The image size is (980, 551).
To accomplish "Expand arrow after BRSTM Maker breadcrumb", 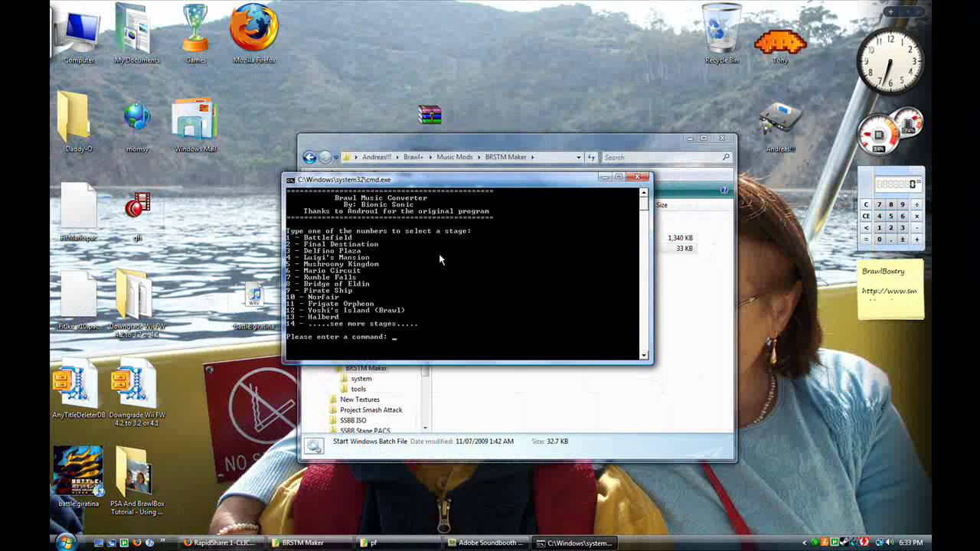I will (x=532, y=157).
